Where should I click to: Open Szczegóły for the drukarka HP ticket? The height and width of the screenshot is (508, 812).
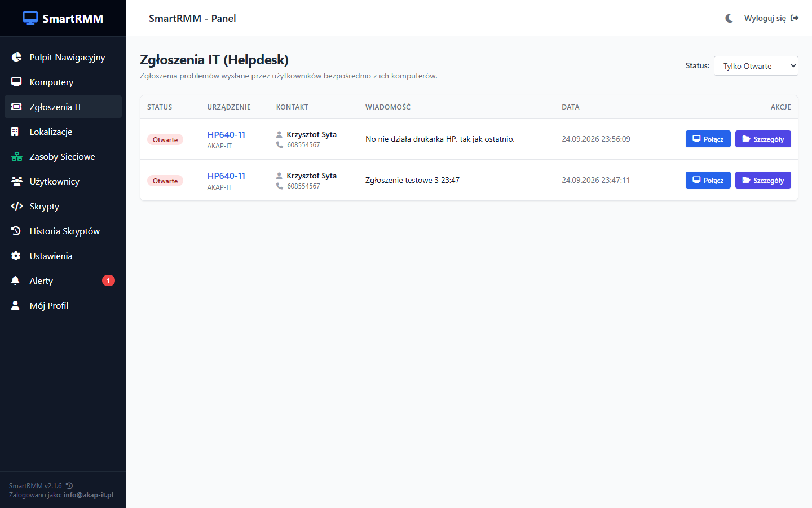(x=763, y=139)
